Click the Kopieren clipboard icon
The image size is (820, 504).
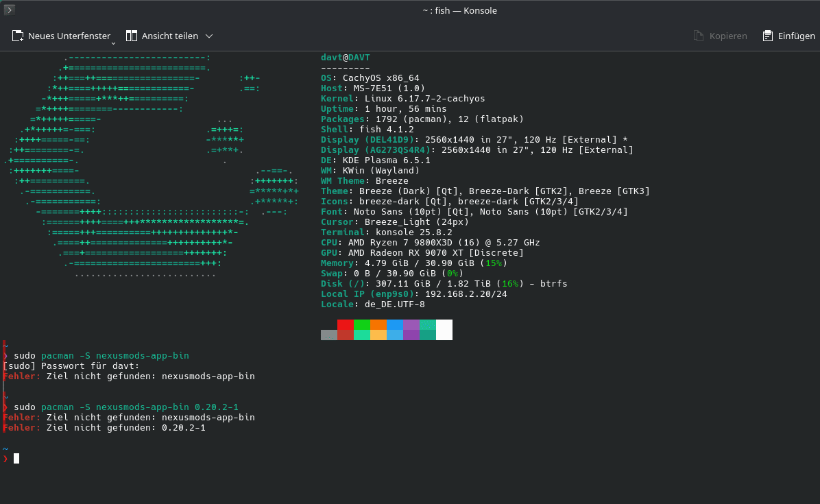point(698,36)
